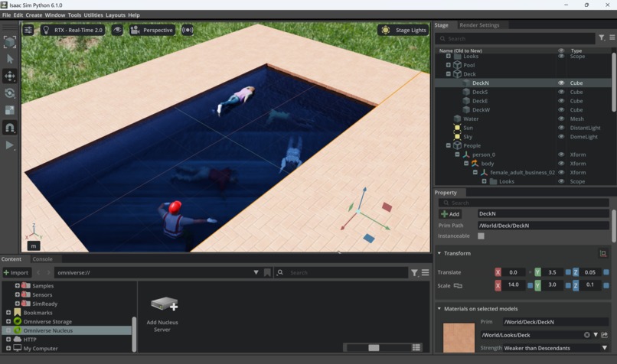Toggle visibility of DeckS
The height and width of the screenshot is (364, 617).
click(561, 92)
